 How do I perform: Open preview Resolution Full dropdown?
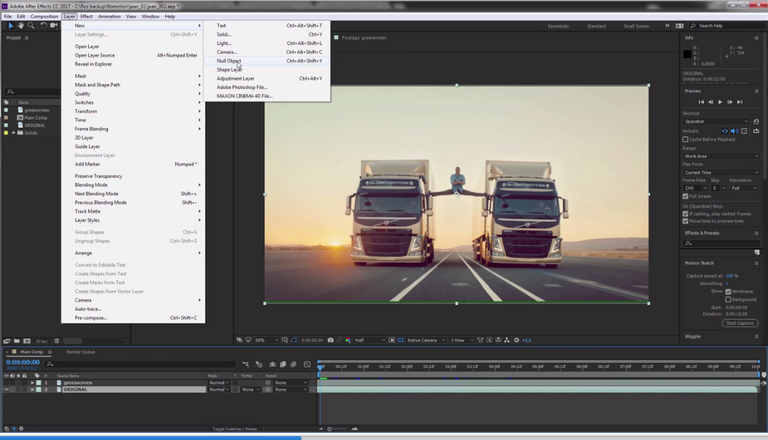coord(744,188)
